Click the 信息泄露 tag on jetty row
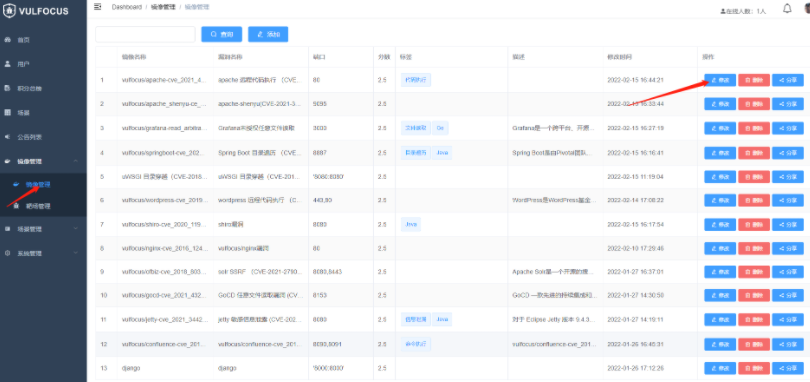The height and width of the screenshot is (382, 810). click(415, 320)
